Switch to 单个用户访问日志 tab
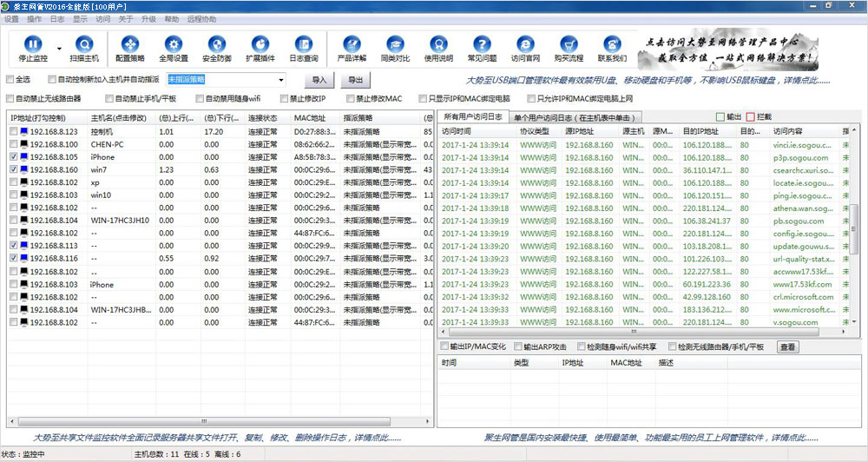Screen dimensions: 868x462 point(576,117)
